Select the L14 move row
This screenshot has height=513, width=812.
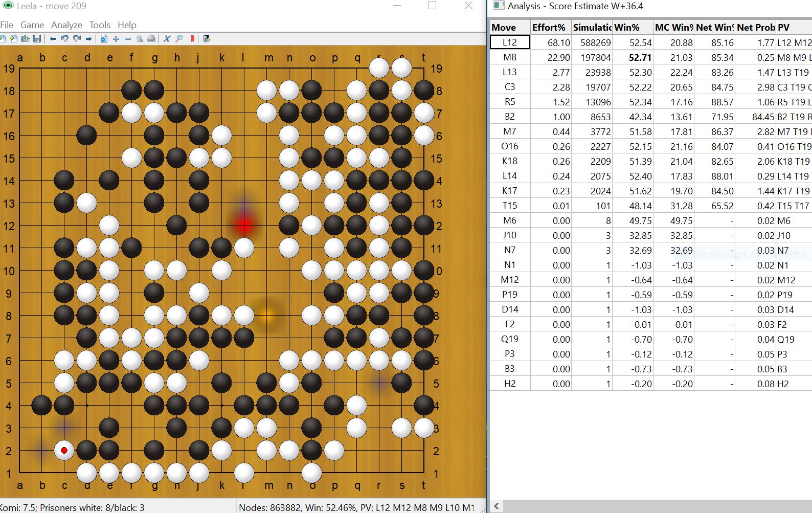tap(650, 176)
